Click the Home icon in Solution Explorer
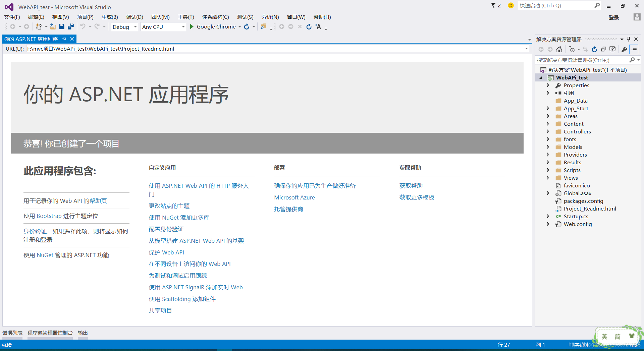This screenshot has width=644, height=351. 559,49
